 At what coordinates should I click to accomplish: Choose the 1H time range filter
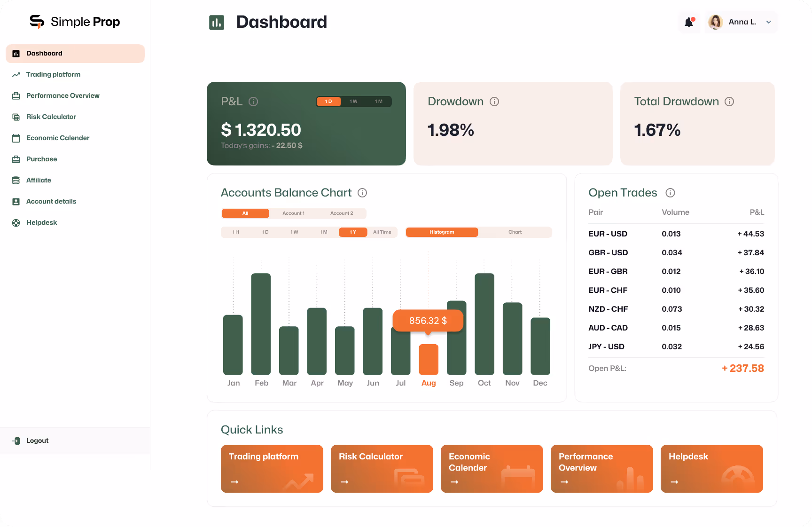click(x=235, y=232)
